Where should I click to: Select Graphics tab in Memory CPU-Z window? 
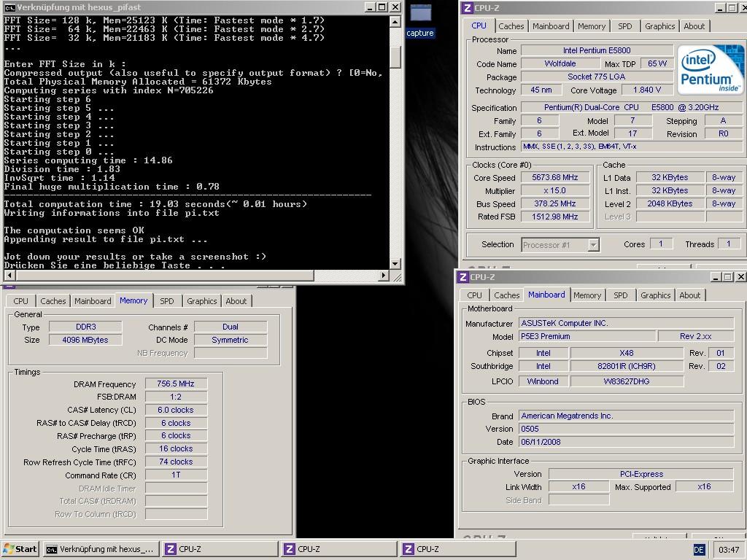pos(201,301)
